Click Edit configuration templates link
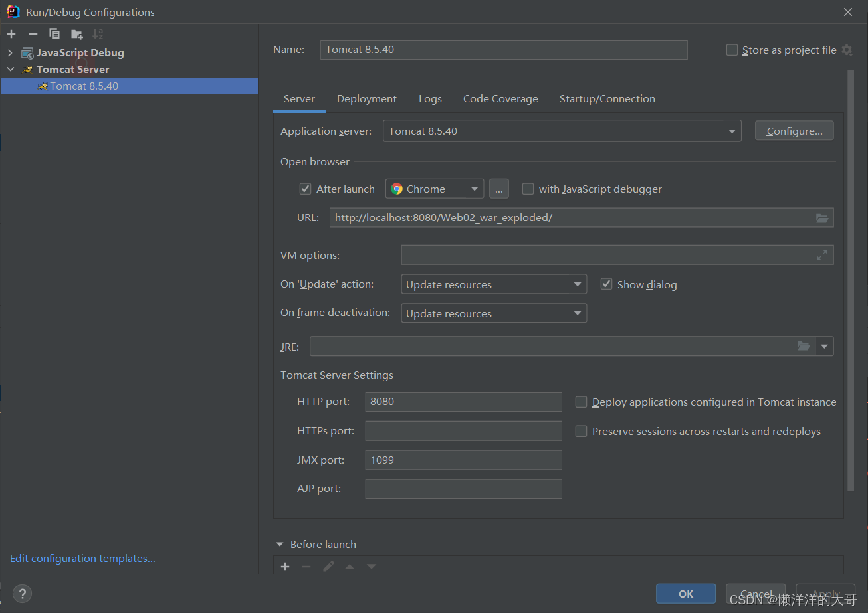 click(82, 559)
